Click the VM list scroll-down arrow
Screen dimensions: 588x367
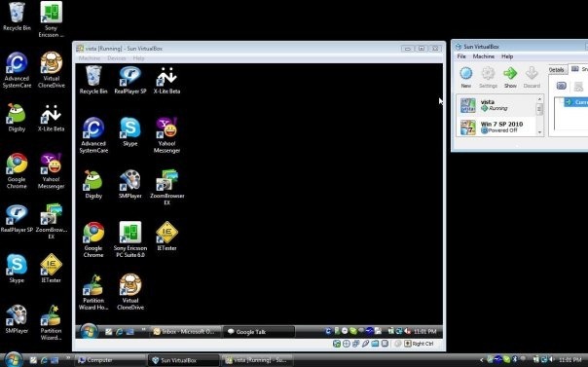click(539, 132)
